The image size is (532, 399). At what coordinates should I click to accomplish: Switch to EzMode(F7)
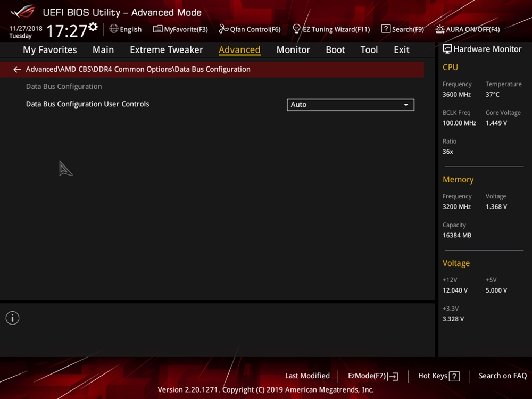point(373,376)
